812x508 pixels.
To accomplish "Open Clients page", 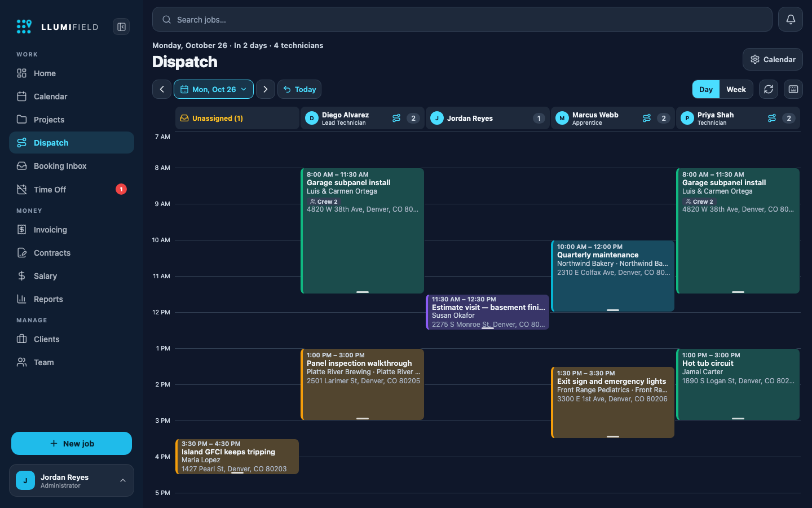I will click(x=72, y=339).
